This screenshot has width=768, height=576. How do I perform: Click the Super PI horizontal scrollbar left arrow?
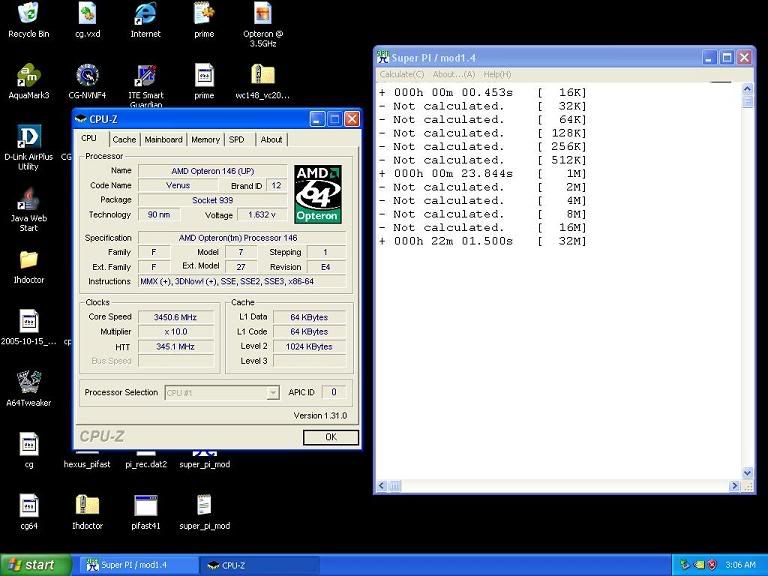tap(382, 486)
